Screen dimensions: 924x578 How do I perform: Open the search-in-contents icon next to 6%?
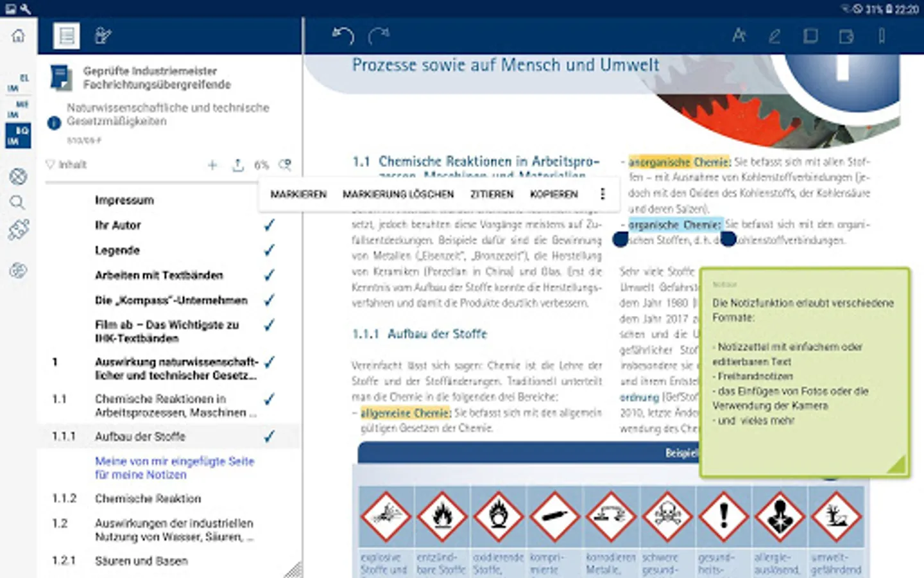(x=285, y=165)
